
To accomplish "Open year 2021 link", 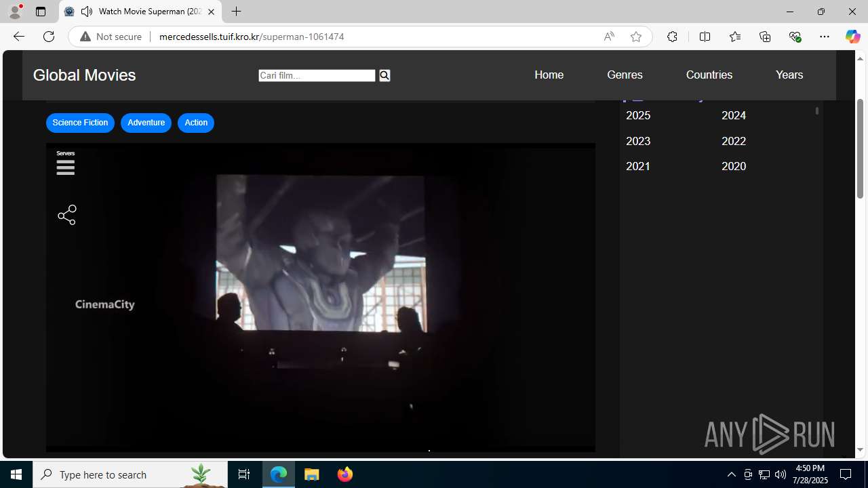I will [x=638, y=166].
